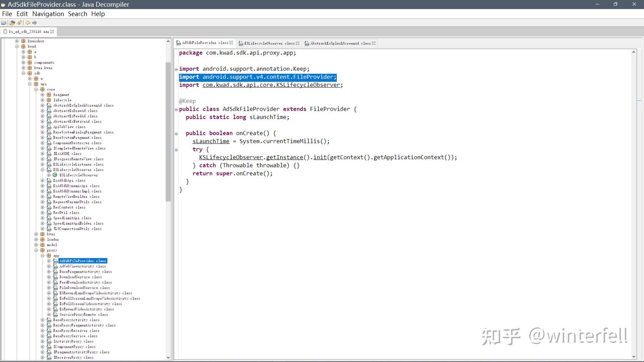Open the File menu
This screenshot has height=362, width=644.
click(7, 14)
